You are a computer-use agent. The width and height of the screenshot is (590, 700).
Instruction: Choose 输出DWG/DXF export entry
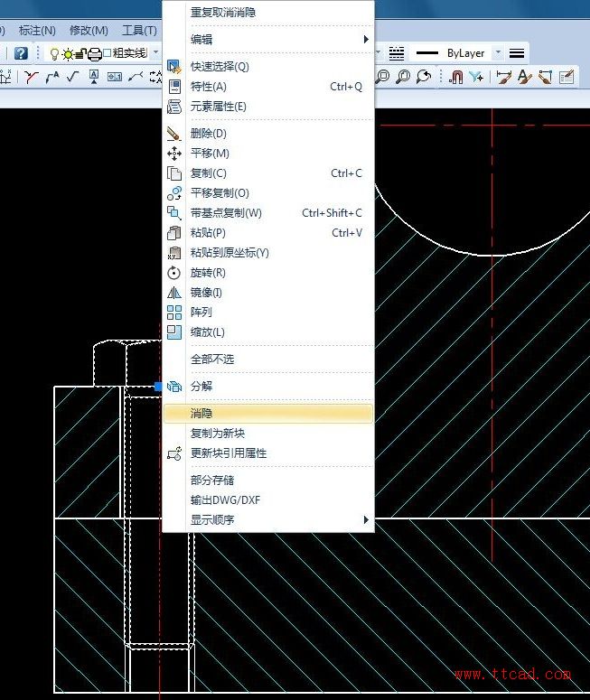pos(268,500)
